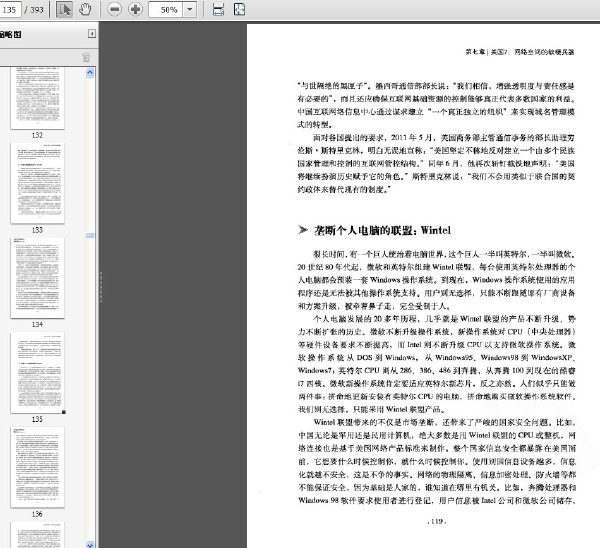Delete thumbnail using trash icon

[x=86, y=57]
